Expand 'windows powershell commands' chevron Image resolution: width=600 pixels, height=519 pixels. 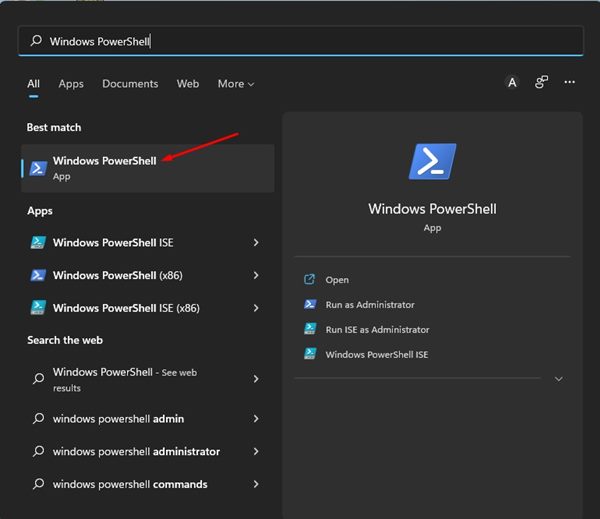click(x=256, y=484)
